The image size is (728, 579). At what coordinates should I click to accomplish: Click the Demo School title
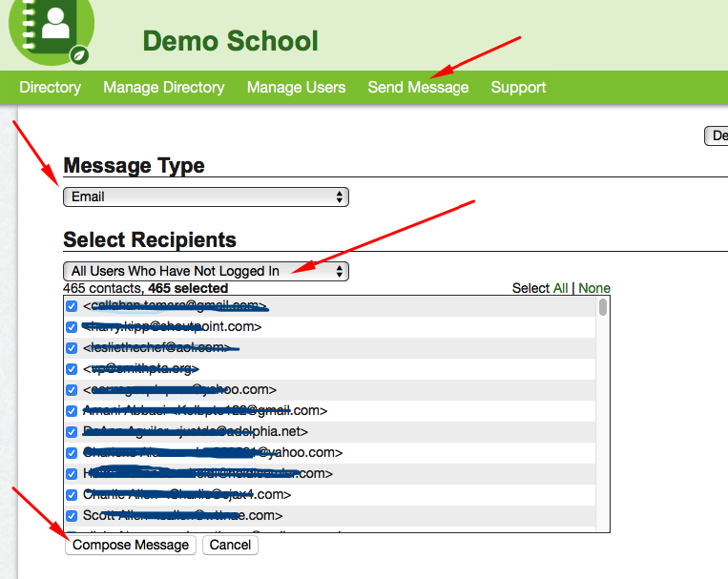[x=230, y=41]
